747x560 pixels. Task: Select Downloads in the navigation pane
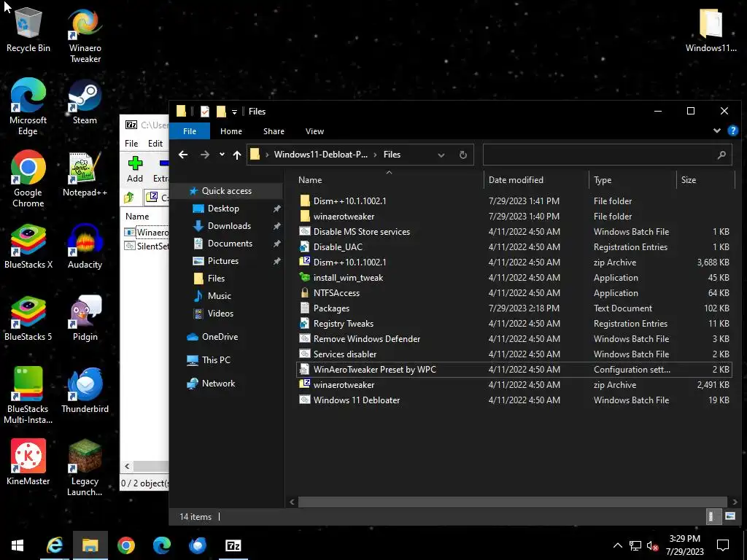229,226
